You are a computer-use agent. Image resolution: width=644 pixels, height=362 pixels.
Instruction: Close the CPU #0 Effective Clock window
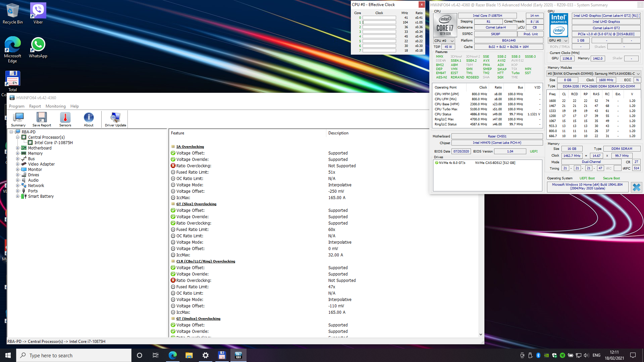click(422, 5)
